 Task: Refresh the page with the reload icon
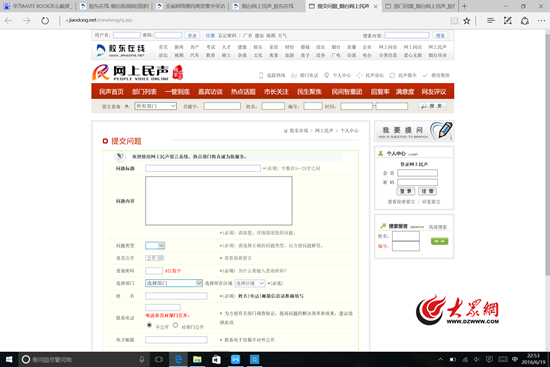click(x=45, y=21)
